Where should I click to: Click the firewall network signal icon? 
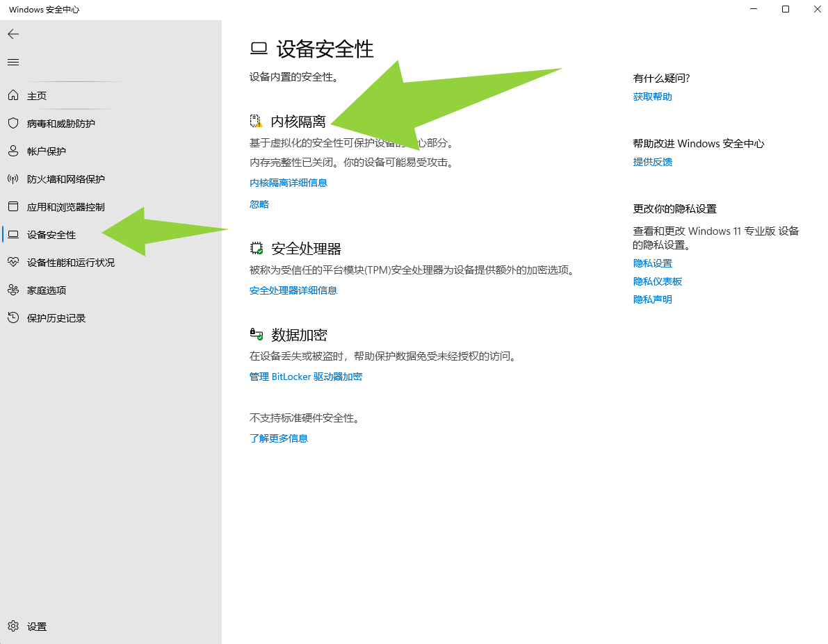point(13,179)
